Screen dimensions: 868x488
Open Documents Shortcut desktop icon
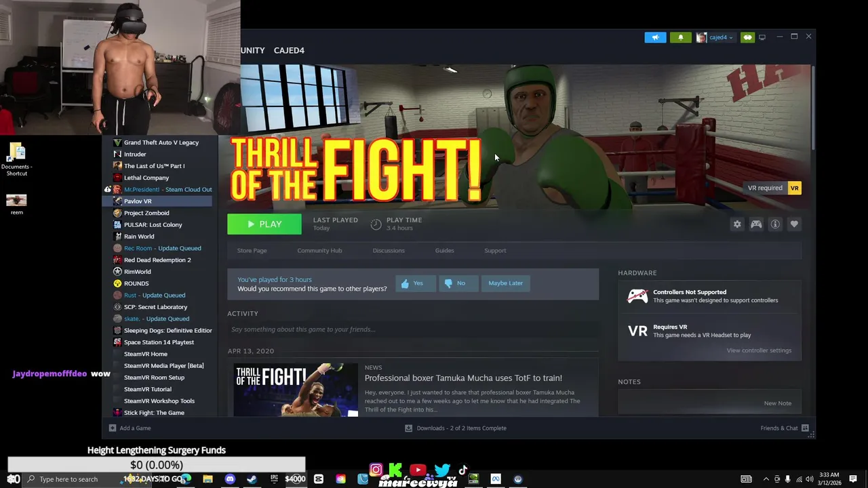(x=17, y=159)
